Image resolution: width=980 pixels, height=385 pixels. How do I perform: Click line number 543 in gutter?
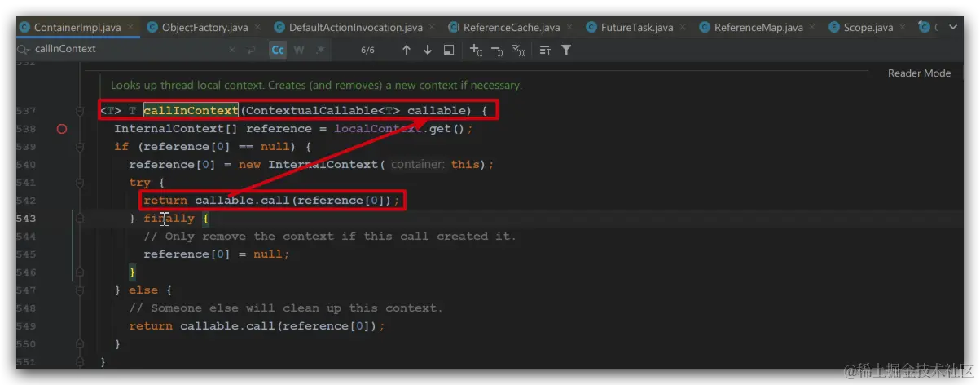coord(26,219)
